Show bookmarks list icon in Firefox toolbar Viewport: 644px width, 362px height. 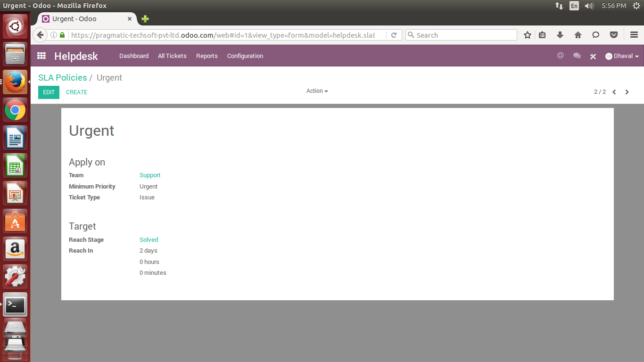tap(542, 35)
